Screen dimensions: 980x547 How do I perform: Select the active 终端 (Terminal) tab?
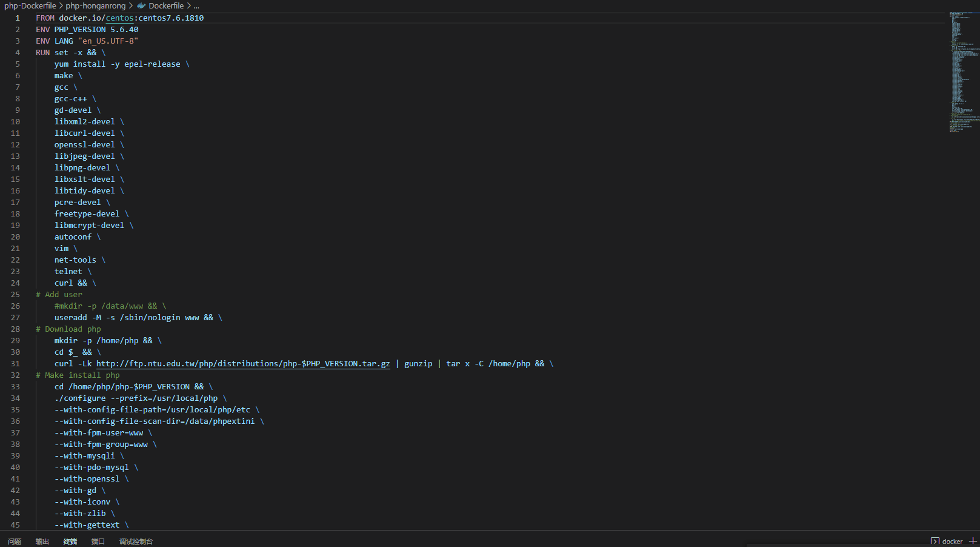point(69,541)
